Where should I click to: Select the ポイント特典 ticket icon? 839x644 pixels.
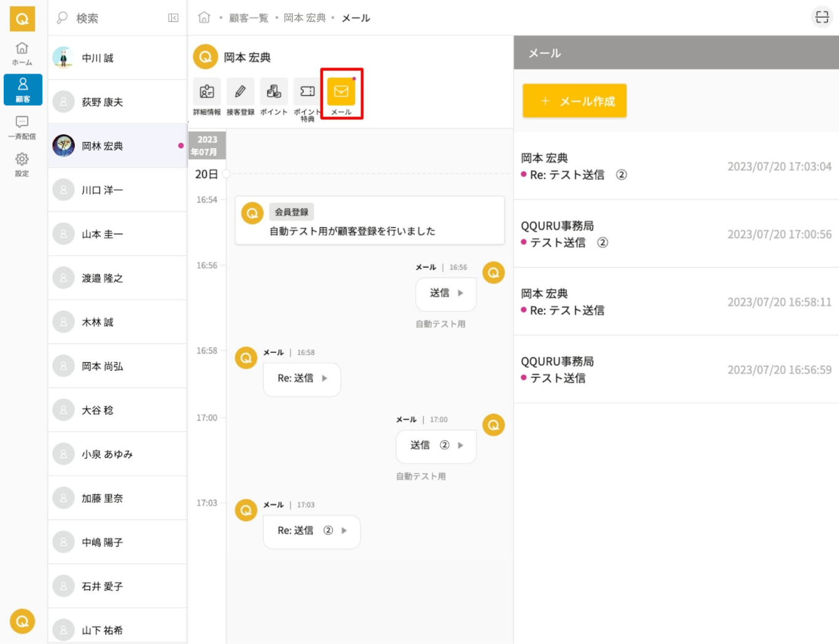307,92
